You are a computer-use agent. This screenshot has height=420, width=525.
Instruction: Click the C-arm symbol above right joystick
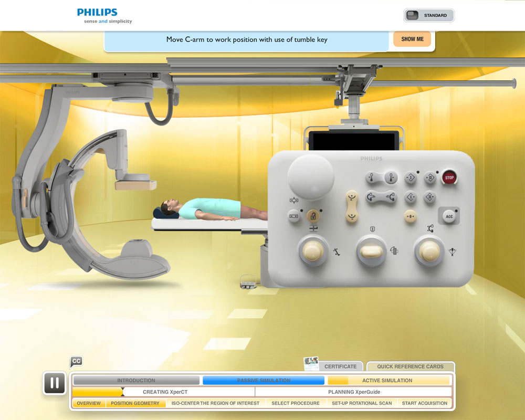click(x=430, y=229)
